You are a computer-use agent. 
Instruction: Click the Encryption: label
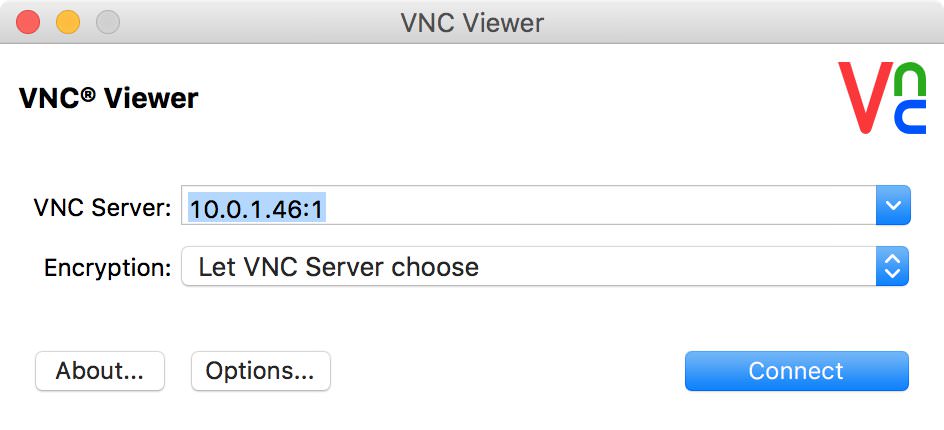pos(108,268)
